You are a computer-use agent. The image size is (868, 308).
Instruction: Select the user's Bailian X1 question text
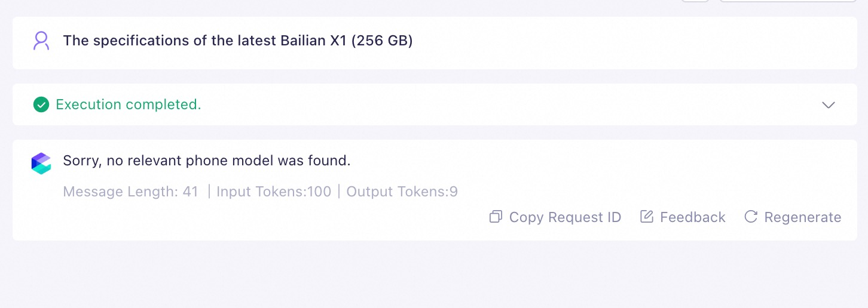(x=238, y=41)
